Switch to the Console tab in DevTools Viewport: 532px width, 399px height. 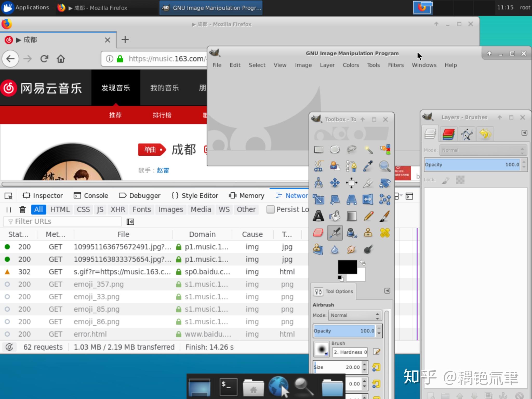point(91,195)
